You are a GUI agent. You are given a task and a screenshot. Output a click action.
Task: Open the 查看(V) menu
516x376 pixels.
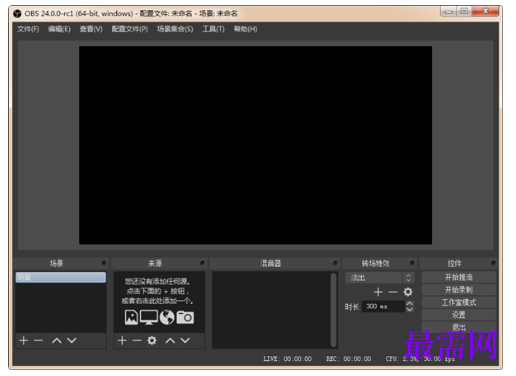[91, 29]
